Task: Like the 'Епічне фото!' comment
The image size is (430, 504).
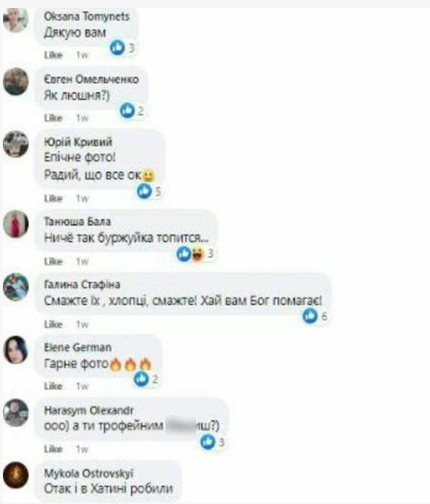Action: click(x=53, y=198)
